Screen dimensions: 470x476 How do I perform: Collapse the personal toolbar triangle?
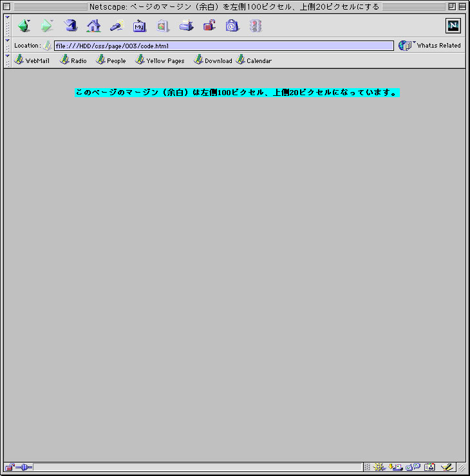click(8, 56)
